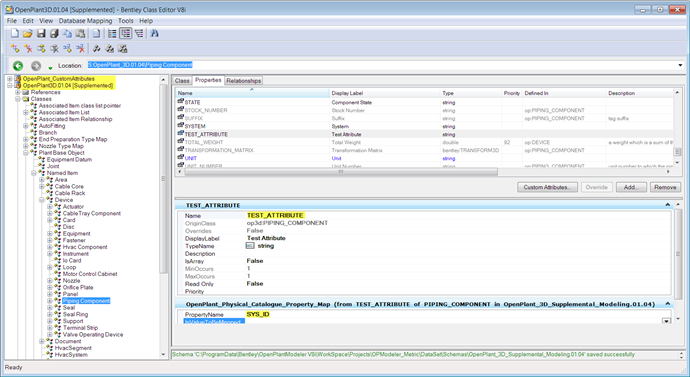
Task: Click the highlighted tree view mode icon
Action: point(126,33)
